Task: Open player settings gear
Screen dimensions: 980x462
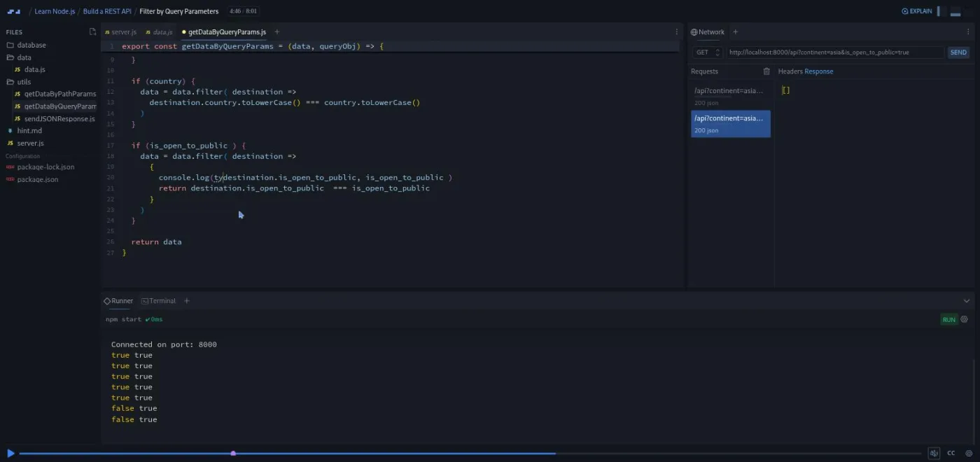Action: (x=969, y=453)
